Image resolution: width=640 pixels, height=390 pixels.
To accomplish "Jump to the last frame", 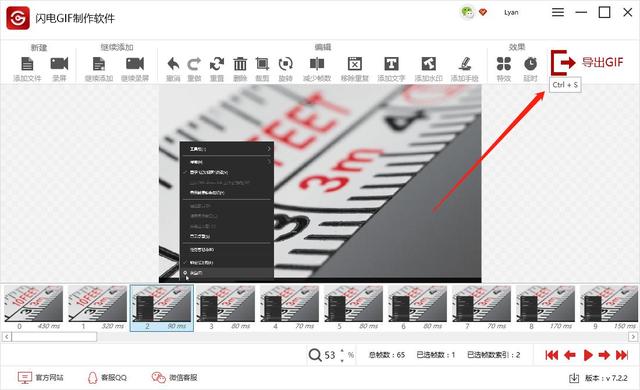I will click(x=622, y=355).
